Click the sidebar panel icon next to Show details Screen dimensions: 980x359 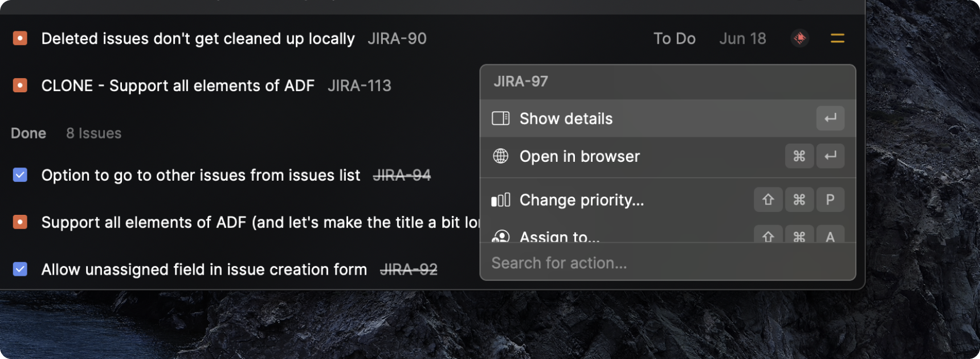(x=500, y=119)
